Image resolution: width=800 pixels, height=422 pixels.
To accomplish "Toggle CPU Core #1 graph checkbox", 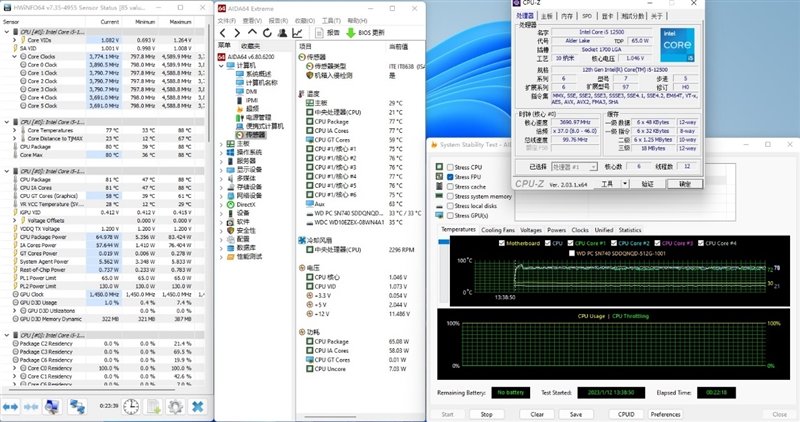I will [x=570, y=243].
